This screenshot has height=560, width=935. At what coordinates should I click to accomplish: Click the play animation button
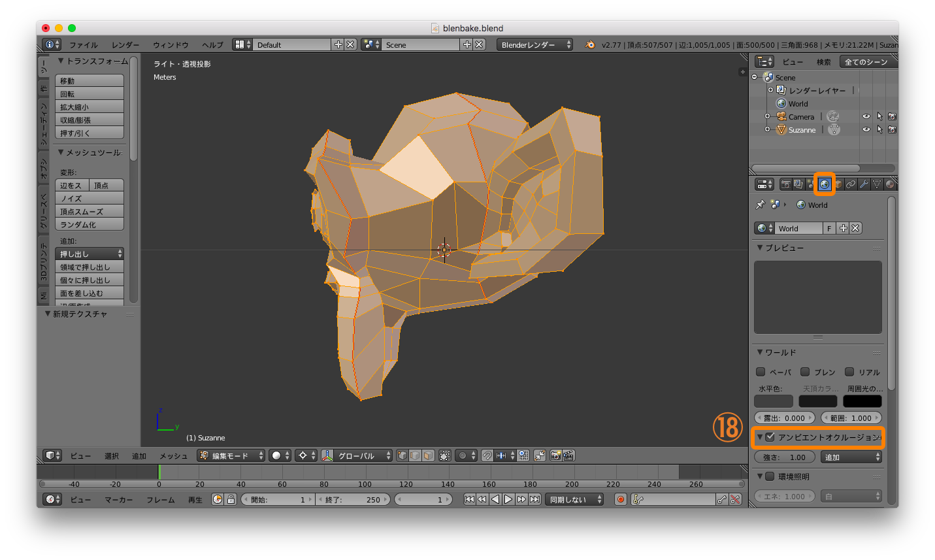[x=508, y=499]
